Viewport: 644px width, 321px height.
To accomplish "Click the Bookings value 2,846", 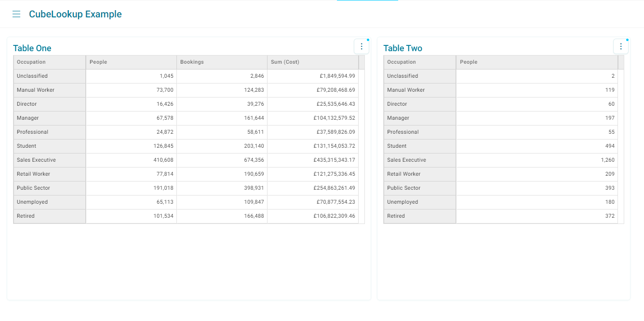I will [x=222, y=76].
